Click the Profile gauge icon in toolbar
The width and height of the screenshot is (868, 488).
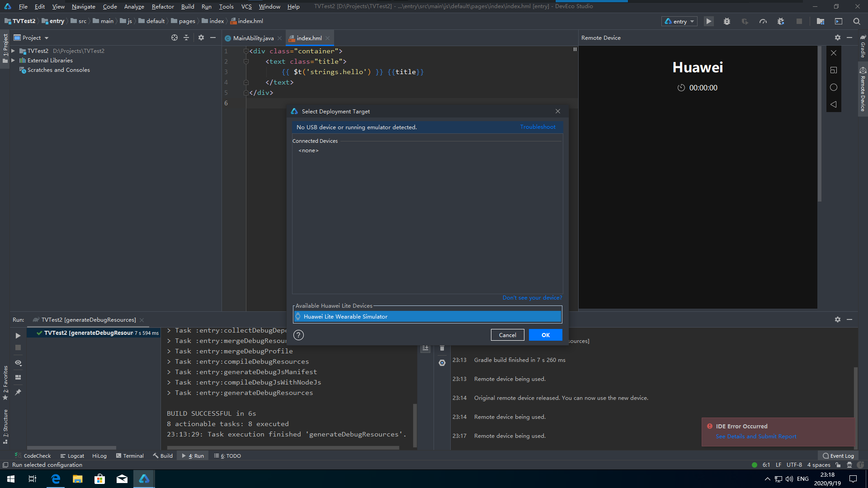coord(763,21)
